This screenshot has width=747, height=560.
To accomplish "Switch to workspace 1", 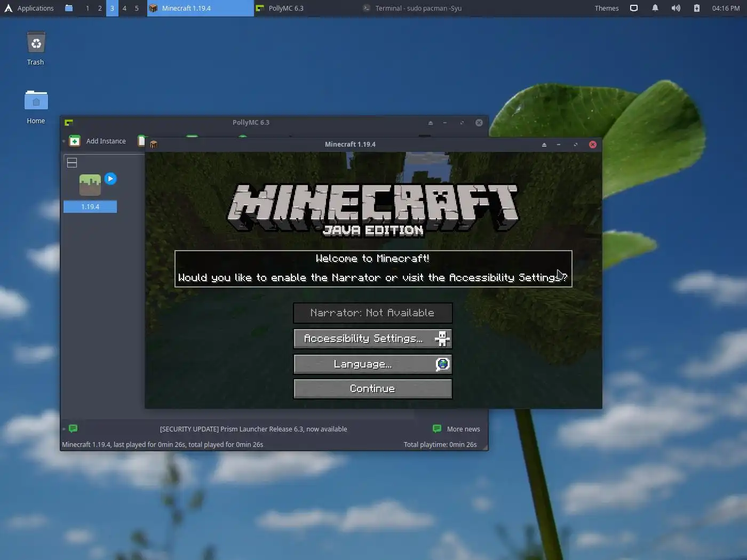I will [x=88, y=8].
